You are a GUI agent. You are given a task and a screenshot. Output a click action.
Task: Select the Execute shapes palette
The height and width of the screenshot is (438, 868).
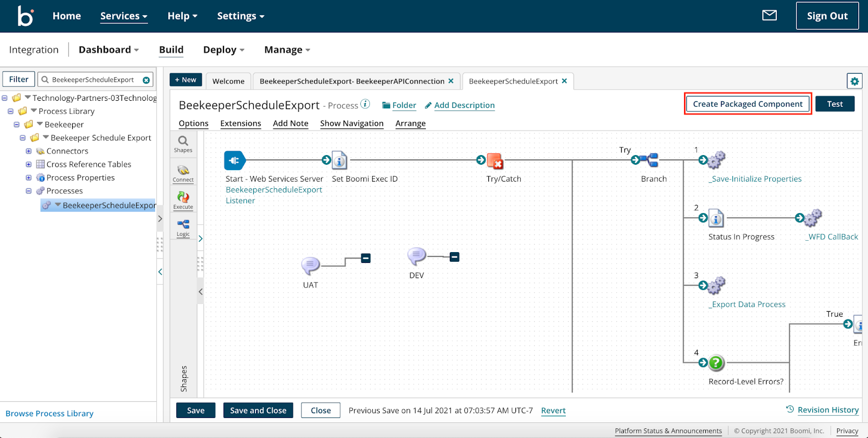click(x=183, y=201)
